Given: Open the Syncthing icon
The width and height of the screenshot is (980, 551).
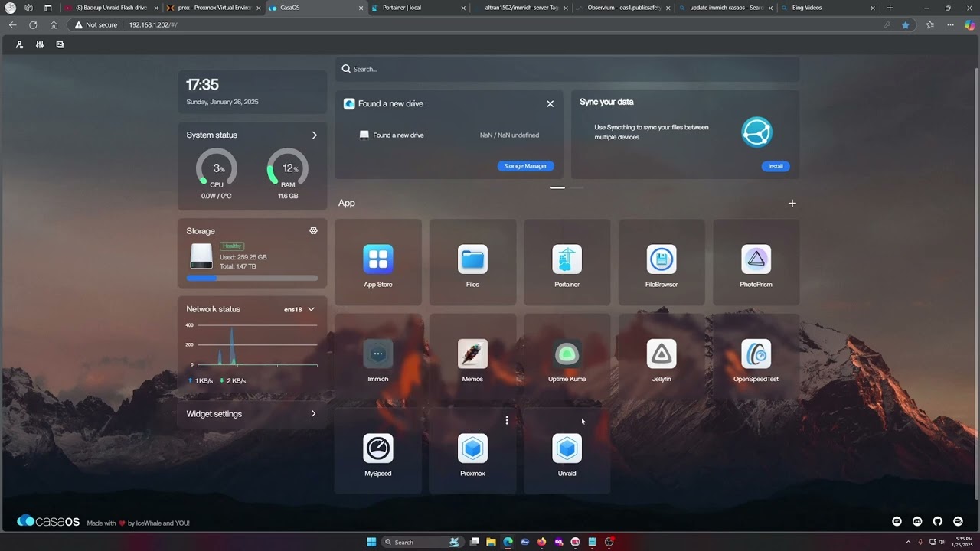Looking at the screenshot, I should 756,132.
